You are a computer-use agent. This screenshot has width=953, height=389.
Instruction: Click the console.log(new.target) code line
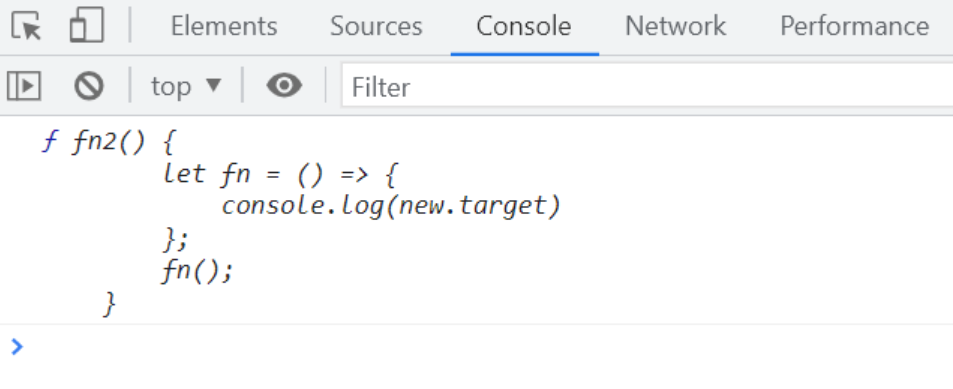[391, 206]
